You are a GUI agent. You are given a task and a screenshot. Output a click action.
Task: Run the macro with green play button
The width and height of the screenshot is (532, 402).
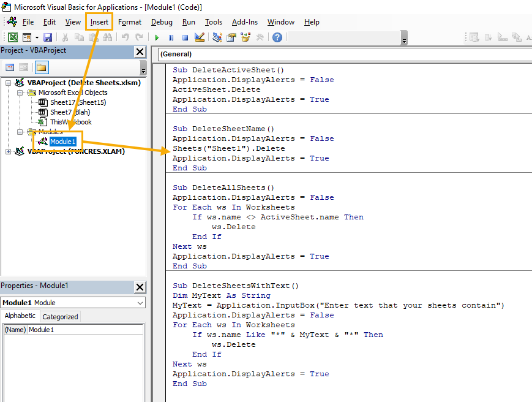point(157,38)
